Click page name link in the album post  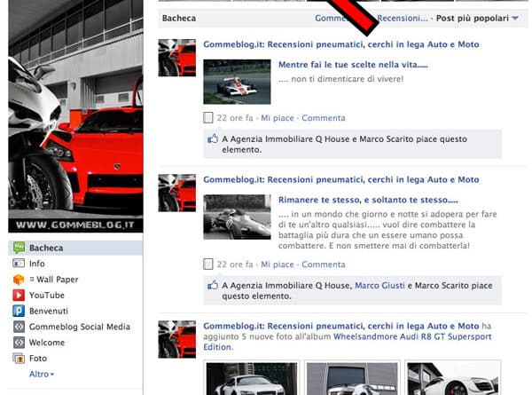click(x=341, y=326)
